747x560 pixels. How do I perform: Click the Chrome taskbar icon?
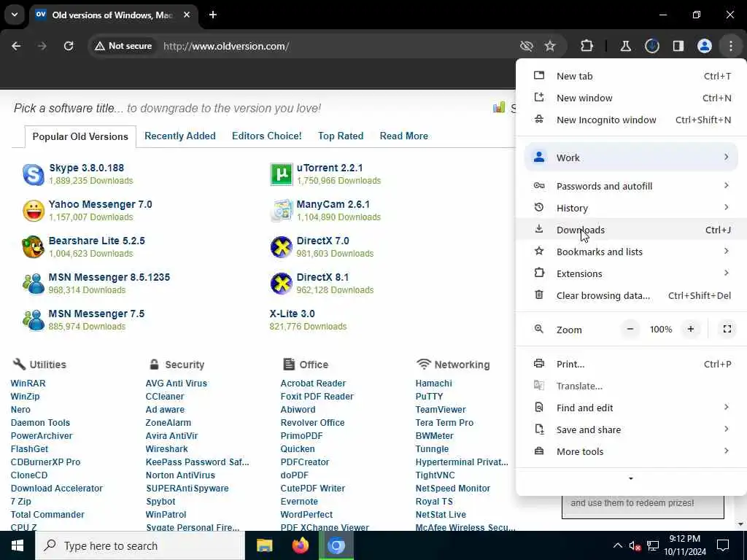pos(336,545)
